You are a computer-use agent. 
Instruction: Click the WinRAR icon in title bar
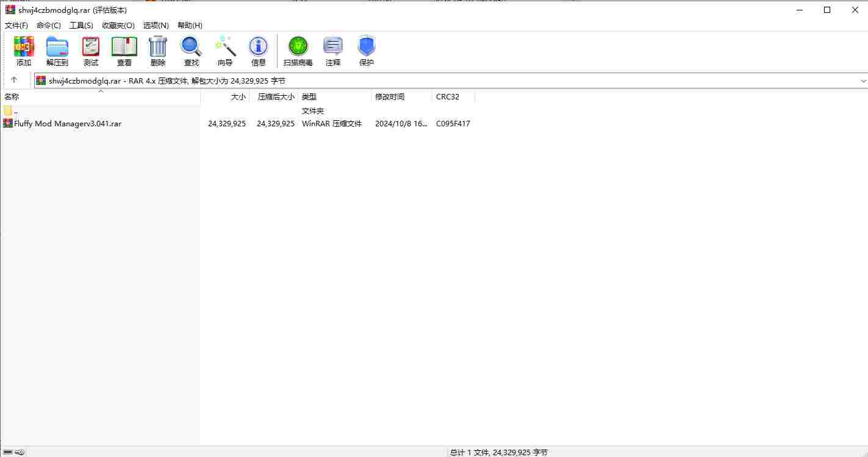(10, 10)
